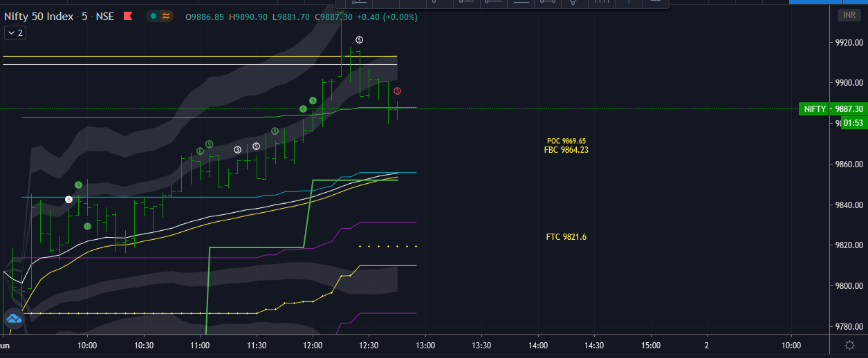
Task: Click the 11:30 time axis label
Action: click(x=256, y=345)
